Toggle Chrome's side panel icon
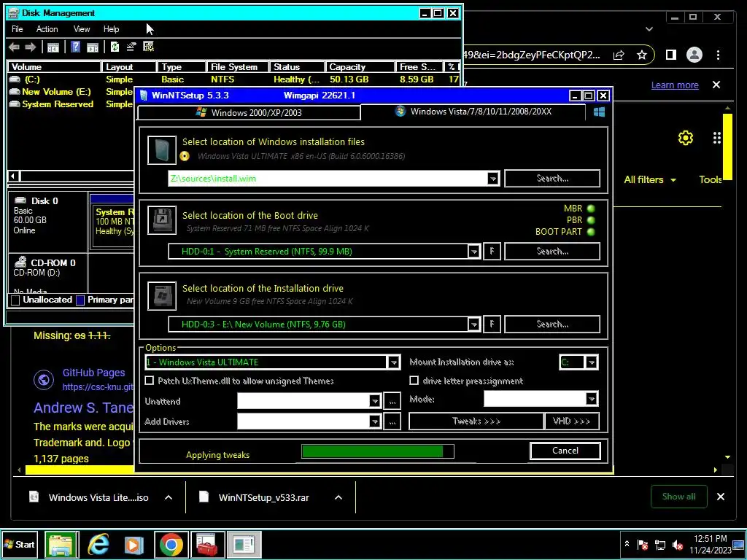Screen dimensions: 747x560 click(x=671, y=55)
